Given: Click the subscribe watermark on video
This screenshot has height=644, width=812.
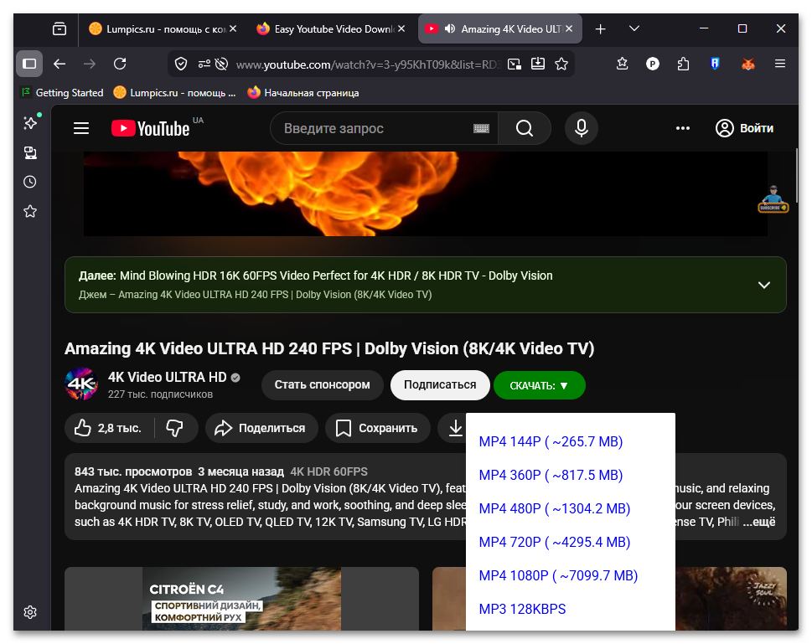Looking at the screenshot, I should 773,199.
